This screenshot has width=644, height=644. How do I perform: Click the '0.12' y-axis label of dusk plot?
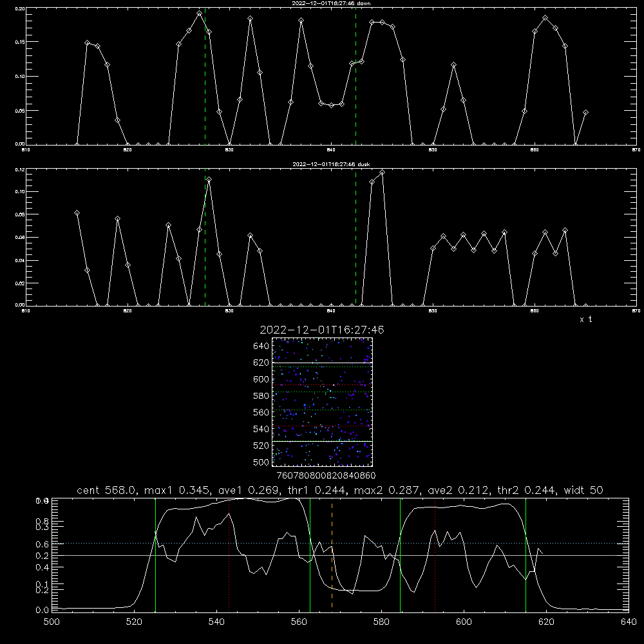[19, 169]
